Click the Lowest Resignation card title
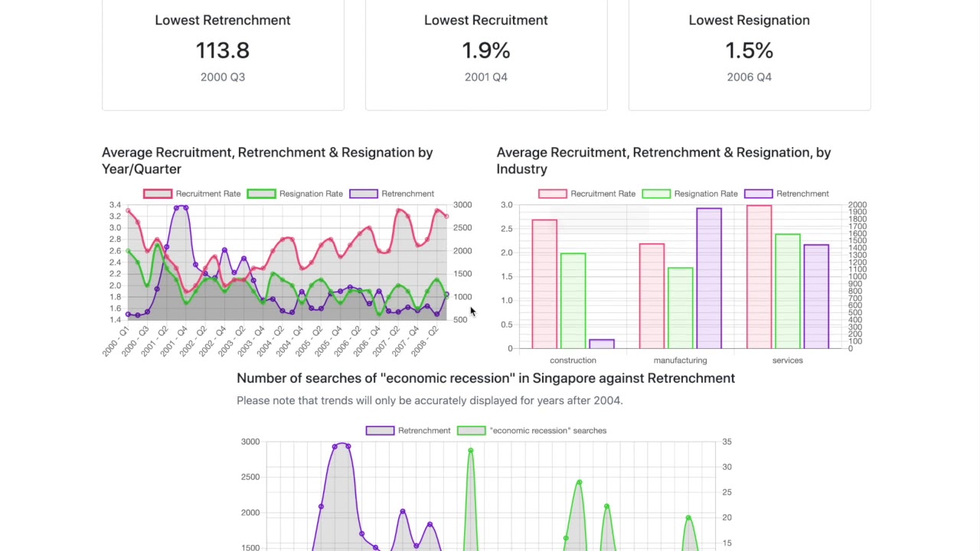The width and height of the screenshot is (980, 551). click(x=750, y=20)
